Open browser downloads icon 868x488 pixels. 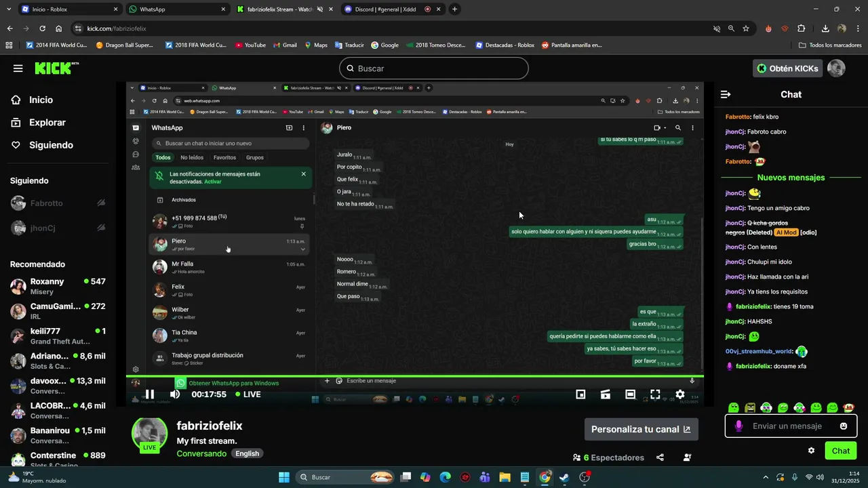(825, 28)
